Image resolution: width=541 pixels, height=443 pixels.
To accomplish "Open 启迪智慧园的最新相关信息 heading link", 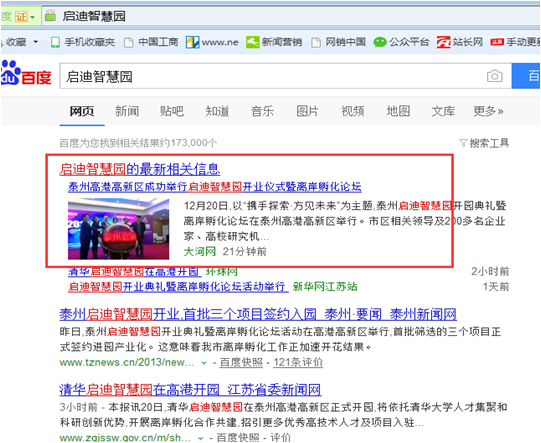I will point(140,169).
